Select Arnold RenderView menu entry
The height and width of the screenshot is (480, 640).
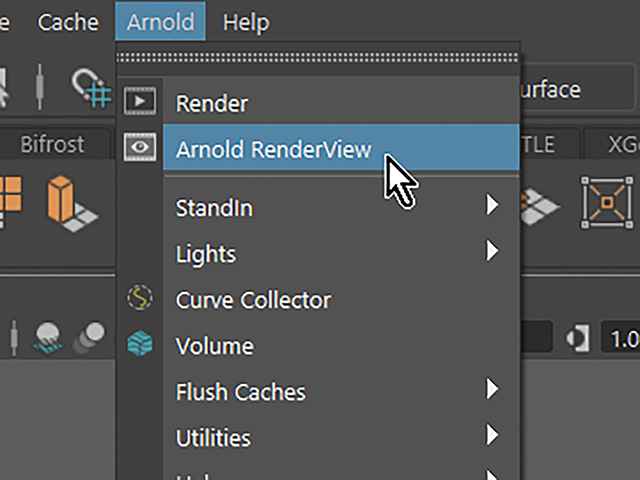[341, 148]
